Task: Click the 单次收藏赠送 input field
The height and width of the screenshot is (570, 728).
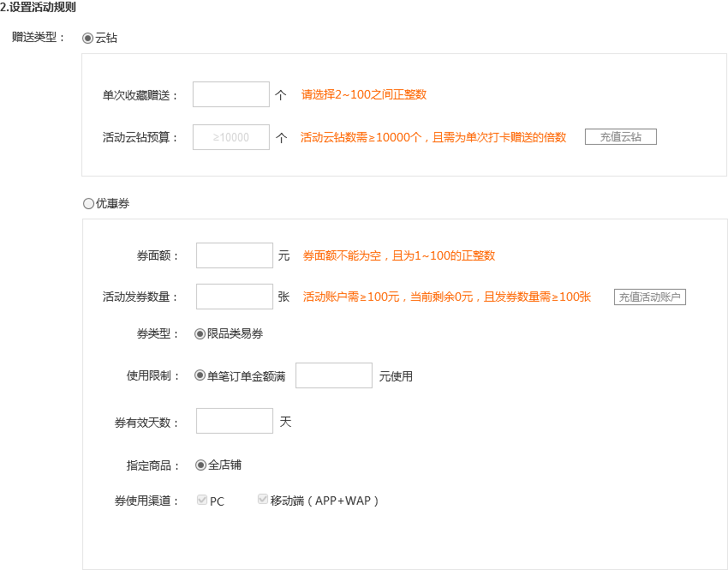Action: (x=231, y=94)
